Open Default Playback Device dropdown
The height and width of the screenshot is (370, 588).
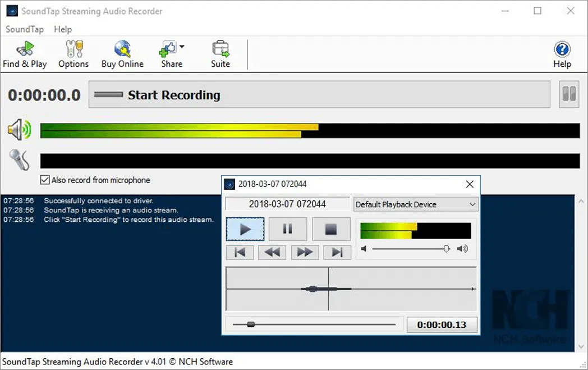415,204
